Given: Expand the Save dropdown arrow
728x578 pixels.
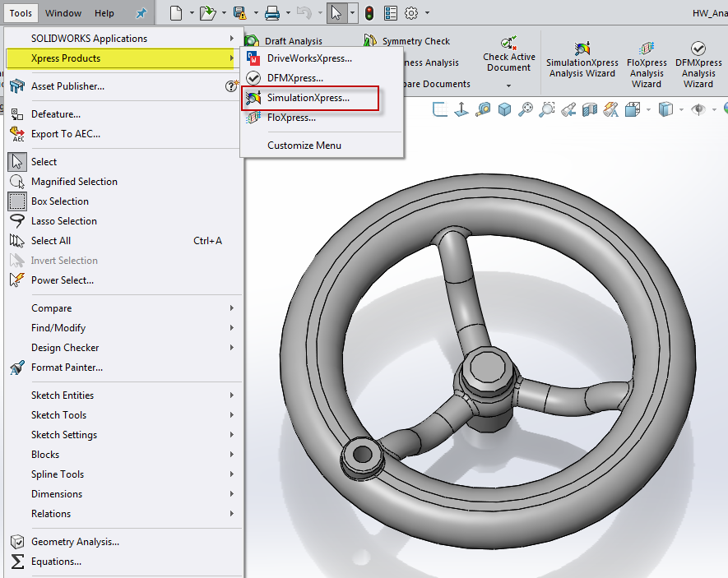Looking at the screenshot, I should click(x=256, y=13).
